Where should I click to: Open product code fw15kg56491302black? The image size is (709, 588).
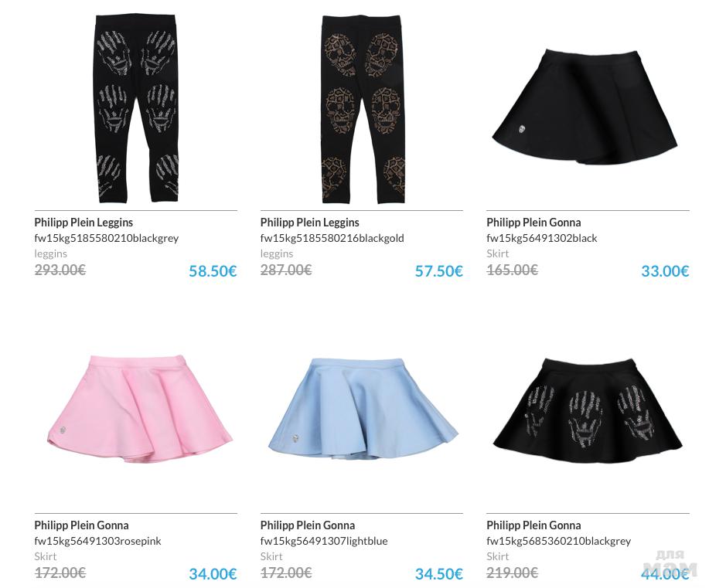tap(542, 238)
